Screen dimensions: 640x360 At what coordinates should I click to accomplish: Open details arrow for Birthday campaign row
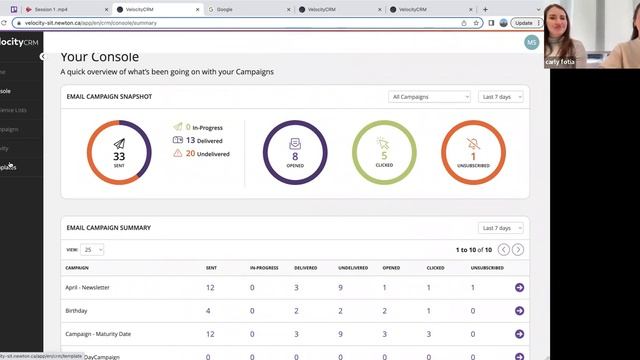[519, 311]
